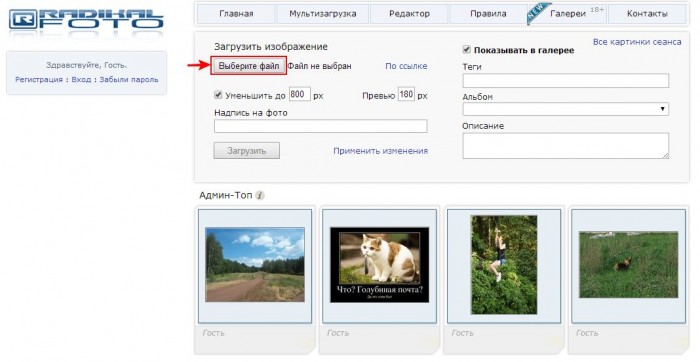Click the Надпись на фото text field

click(x=321, y=126)
